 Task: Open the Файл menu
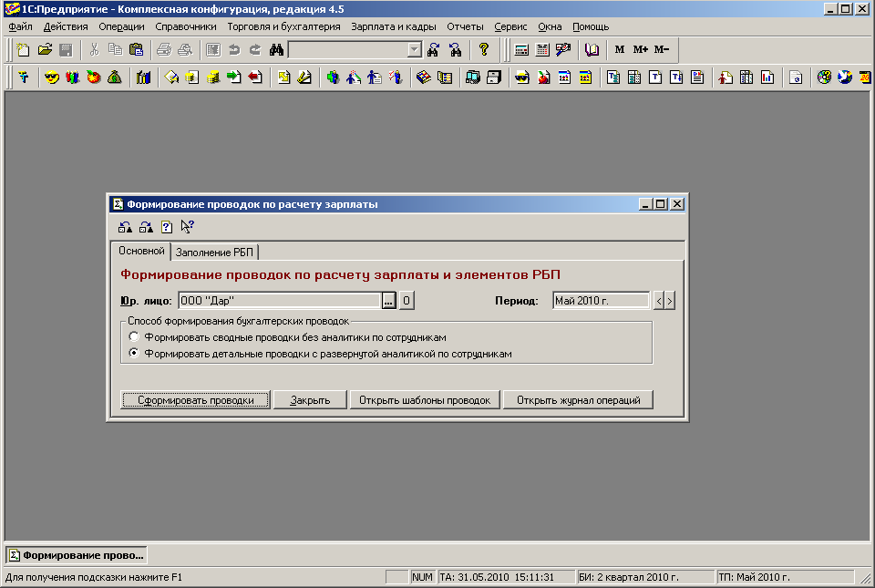21,26
